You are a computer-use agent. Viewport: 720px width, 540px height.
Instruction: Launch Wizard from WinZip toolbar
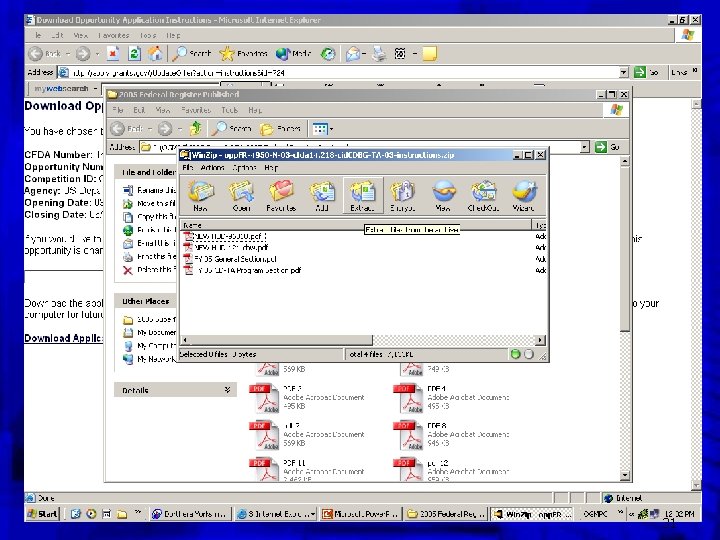523,195
